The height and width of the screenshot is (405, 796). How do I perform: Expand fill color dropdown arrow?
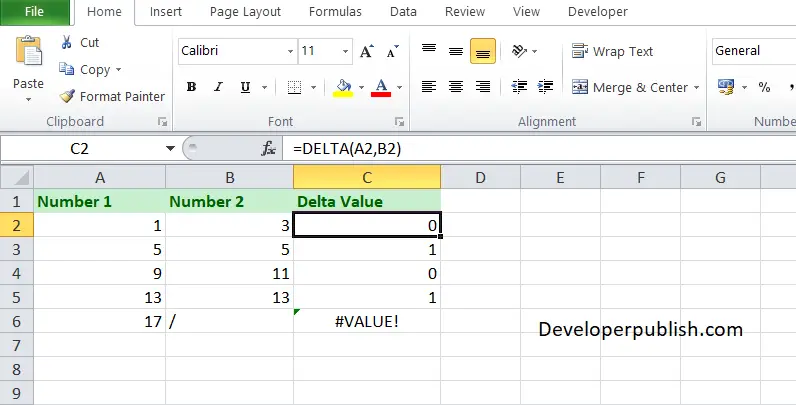coord(361,88)
